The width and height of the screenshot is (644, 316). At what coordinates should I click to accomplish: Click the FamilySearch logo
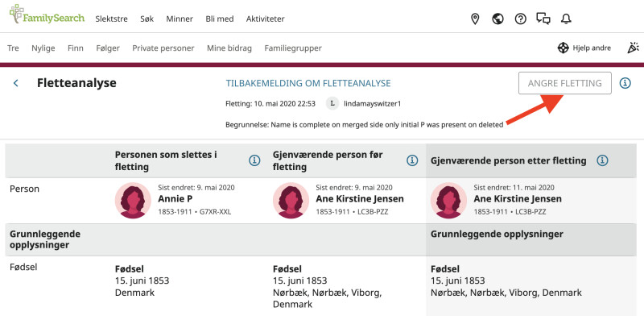pyautogui.click(x=47, y=15)
